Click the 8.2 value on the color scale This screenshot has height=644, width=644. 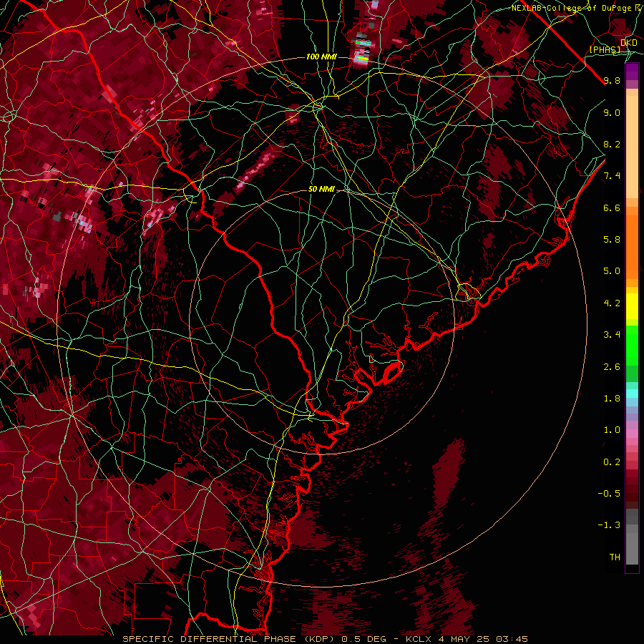pyautogui.click(x=612, y=144)
